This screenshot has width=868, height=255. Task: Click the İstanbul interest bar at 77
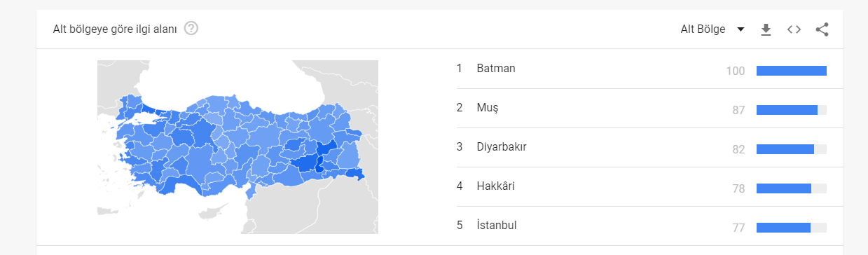pos(792,228)
